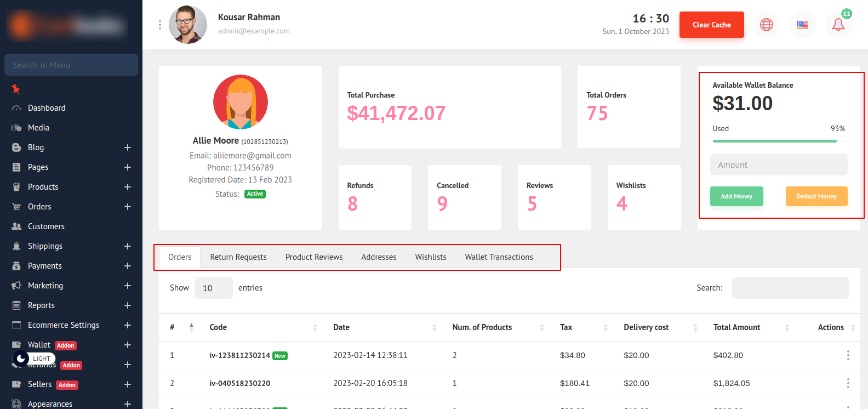The height and width of the screenshot is (409, 868).
Task: Click the notification bell icon
Action: (x=838, y=25)
